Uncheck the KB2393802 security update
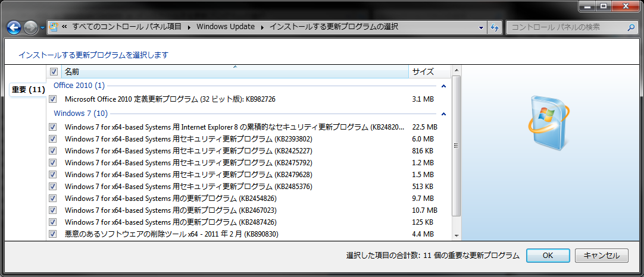 pos(52,138)
